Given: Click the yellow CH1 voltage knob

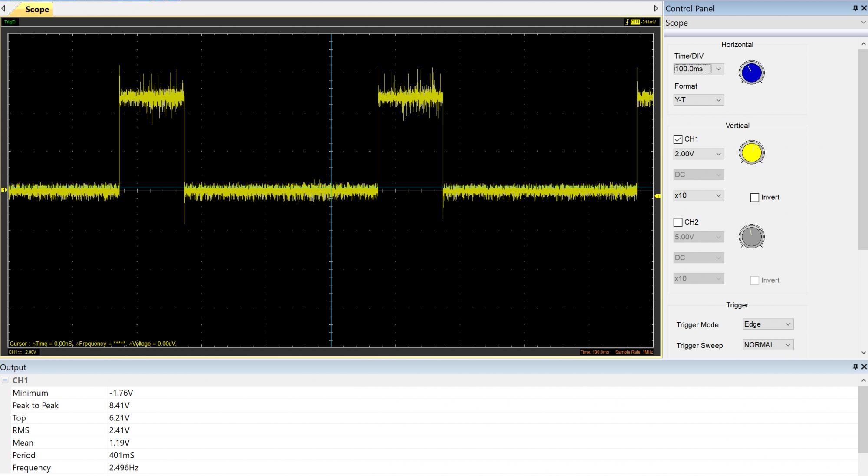Looking at the screenshot, I should (x=751, y=153).
